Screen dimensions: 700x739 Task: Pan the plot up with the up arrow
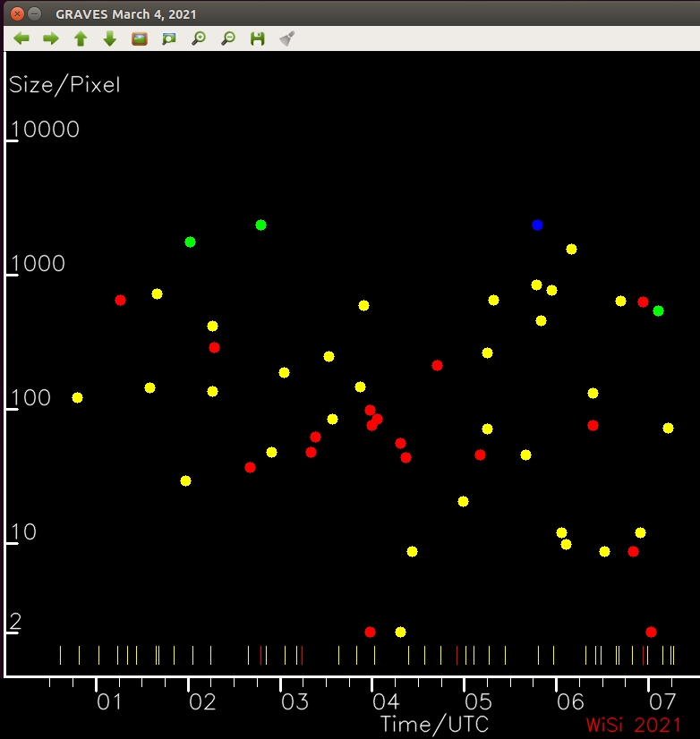coord(81,38)
